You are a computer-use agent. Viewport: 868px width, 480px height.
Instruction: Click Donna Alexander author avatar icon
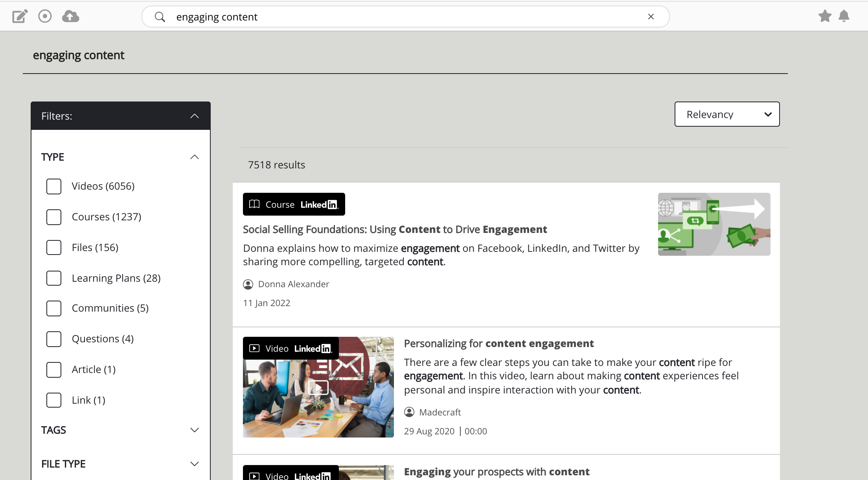[x=248, y=284]
